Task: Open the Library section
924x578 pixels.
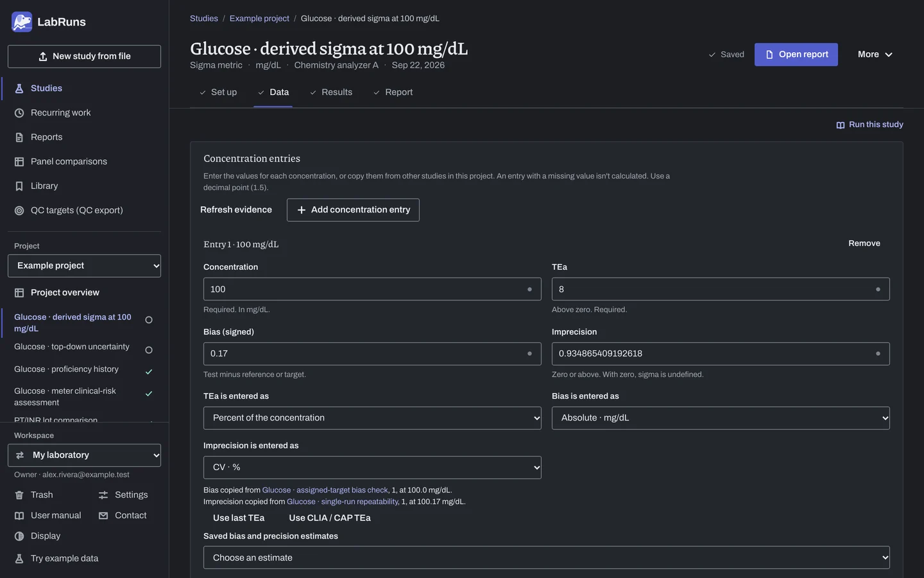Action: click(84, 186)
